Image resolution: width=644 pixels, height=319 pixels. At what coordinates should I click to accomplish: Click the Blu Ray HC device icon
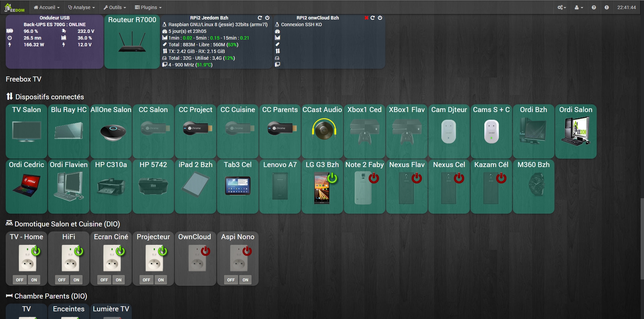click(x=69, y=130)
